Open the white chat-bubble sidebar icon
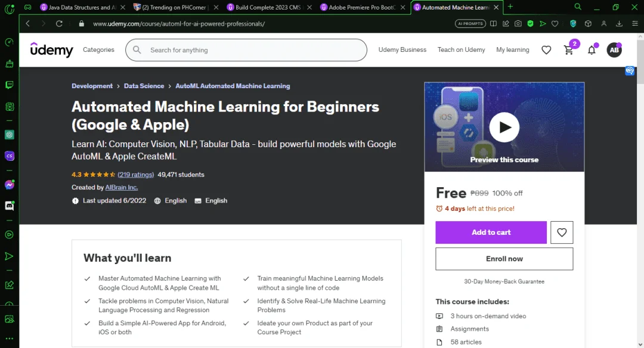The height and width of the screenshot is (348, 644). 9,206
